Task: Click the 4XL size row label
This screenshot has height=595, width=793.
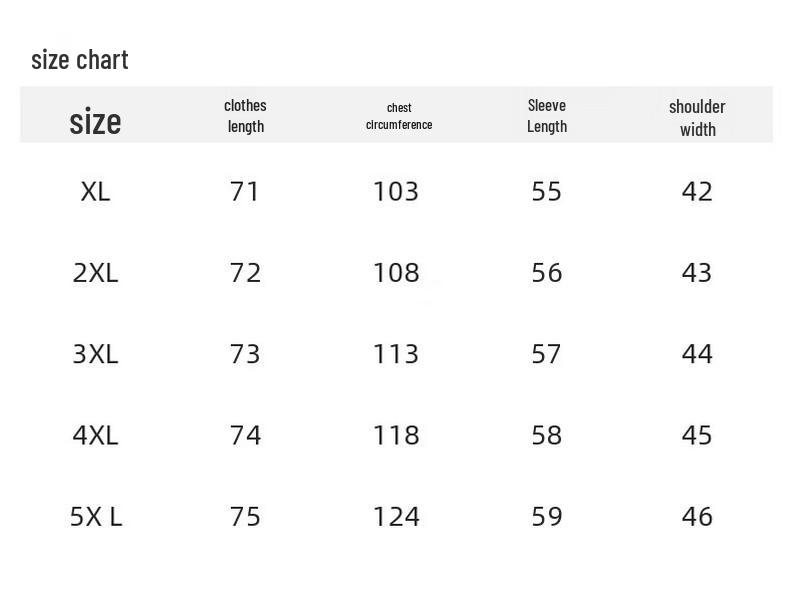Action: pos(95,435)
